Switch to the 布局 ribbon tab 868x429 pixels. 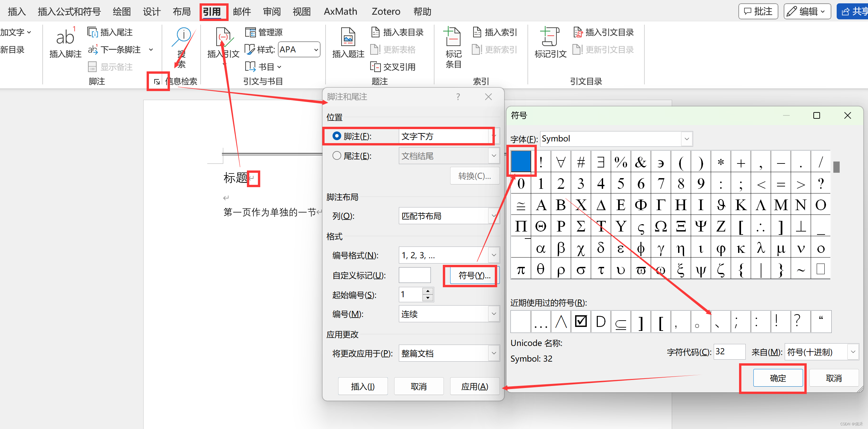tap(182, 12)
